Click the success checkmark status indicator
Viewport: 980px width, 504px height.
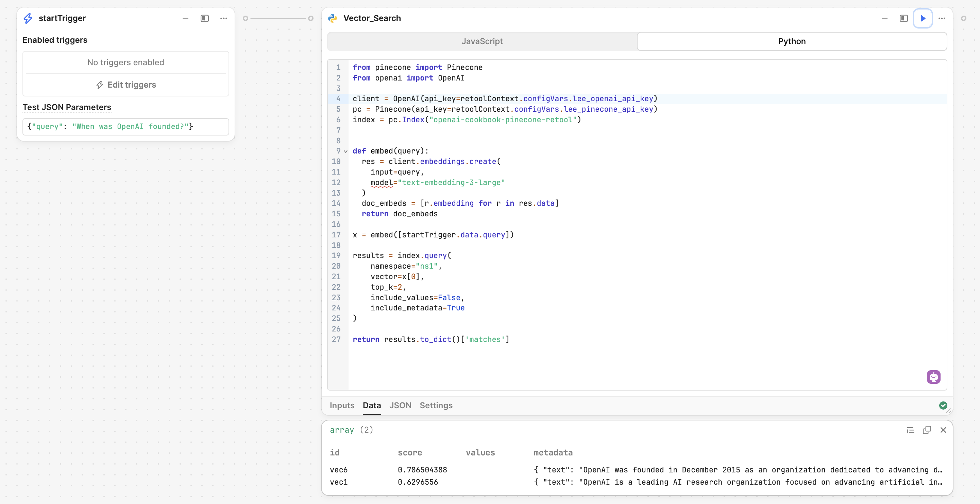943,405
